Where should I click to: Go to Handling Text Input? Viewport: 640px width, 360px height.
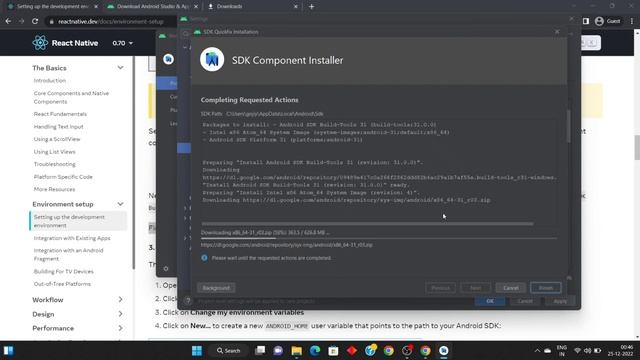click(x=58, y=127)
